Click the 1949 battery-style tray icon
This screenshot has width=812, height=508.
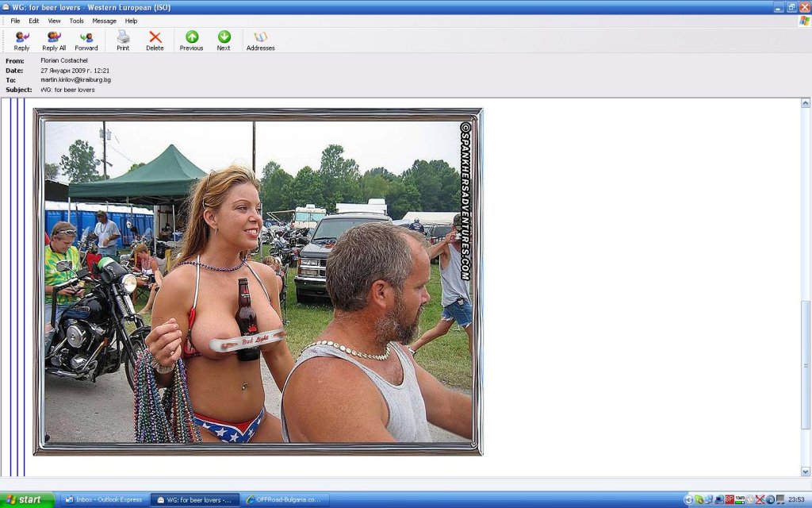[740, 500]
